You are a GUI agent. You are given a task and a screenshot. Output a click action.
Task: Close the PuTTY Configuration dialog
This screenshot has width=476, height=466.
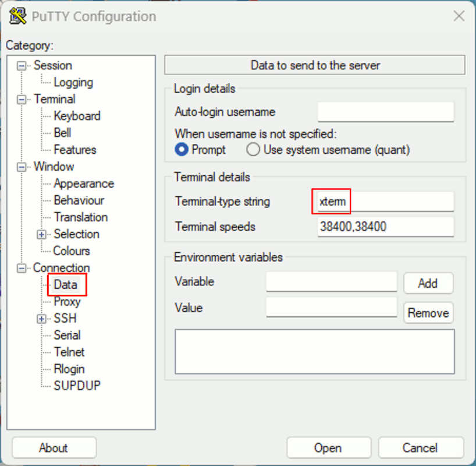click(x=459, y=16)
